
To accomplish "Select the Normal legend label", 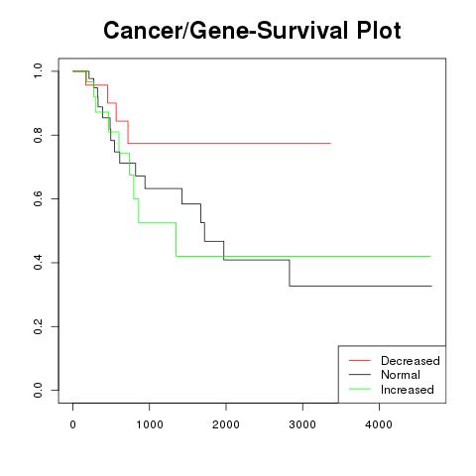I will pyautogui.click(x=401, y=375).
